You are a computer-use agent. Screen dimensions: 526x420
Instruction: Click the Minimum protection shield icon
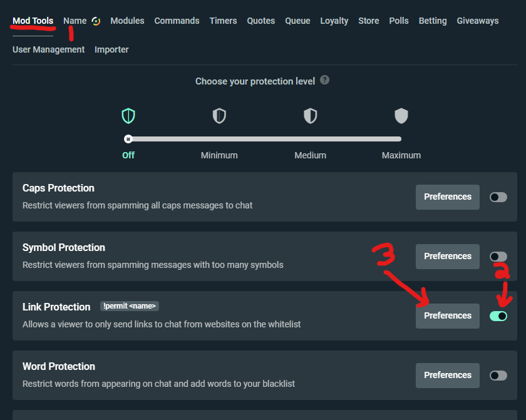click(x=219, y=116)
